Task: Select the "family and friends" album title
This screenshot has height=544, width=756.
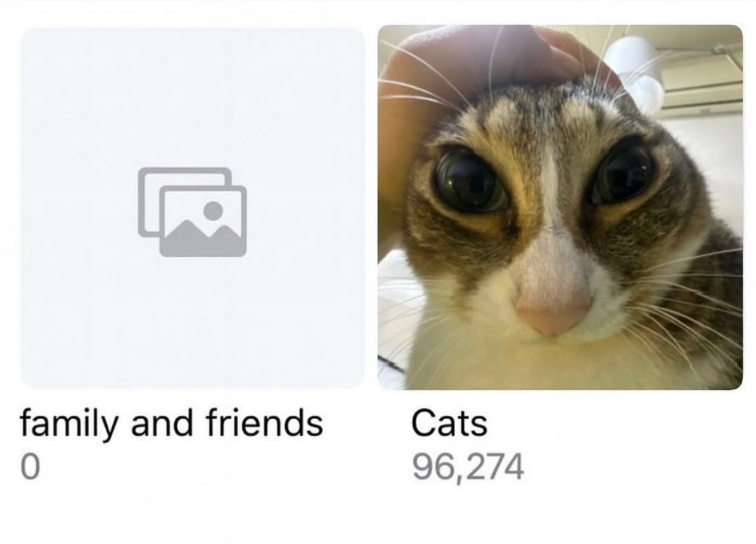Action: click(x=171, y=423)
